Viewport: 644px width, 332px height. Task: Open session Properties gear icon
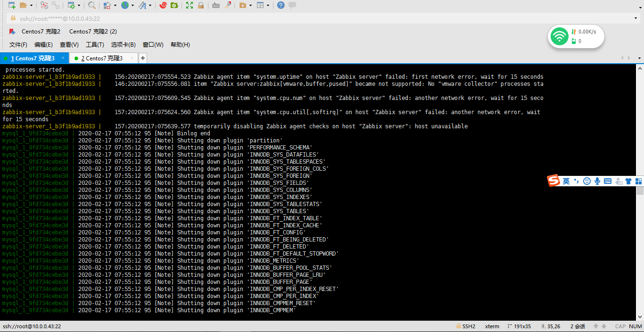pos(71,5)
